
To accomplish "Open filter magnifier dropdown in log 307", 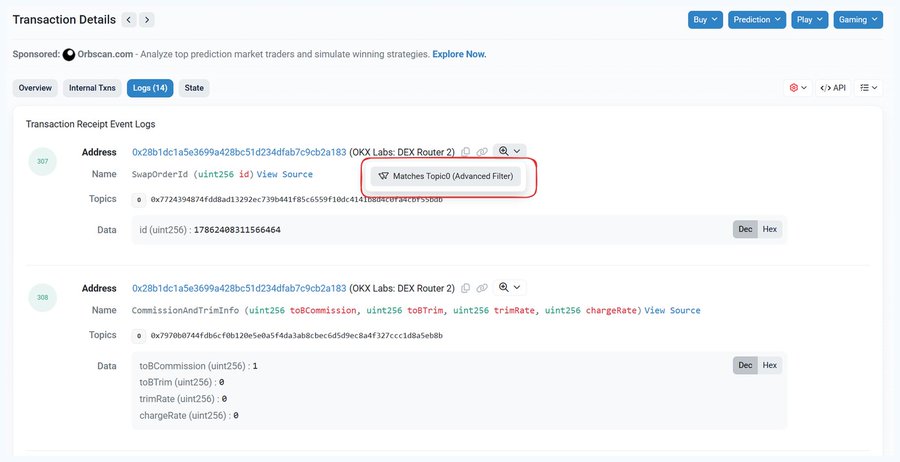I will click(x=509, y=152).
